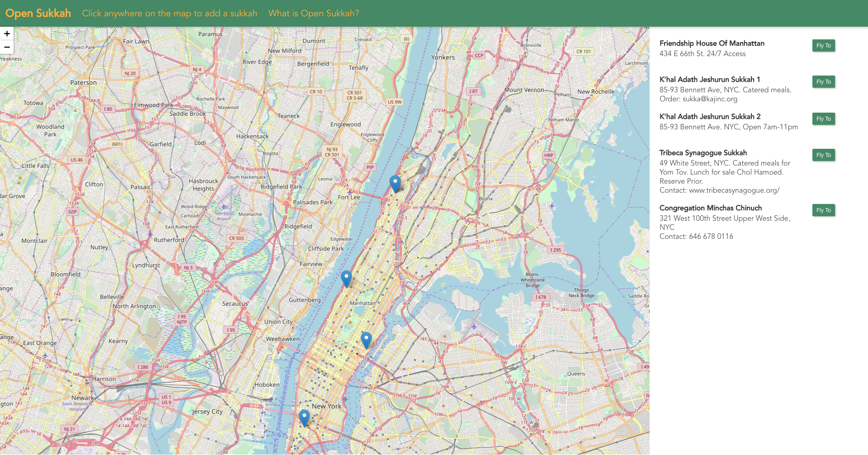Image resolution: width=868 pixels, height=455 pixels.
Task: Select the Congregation Minchas Chinuch title
Action: coord(710,208)
